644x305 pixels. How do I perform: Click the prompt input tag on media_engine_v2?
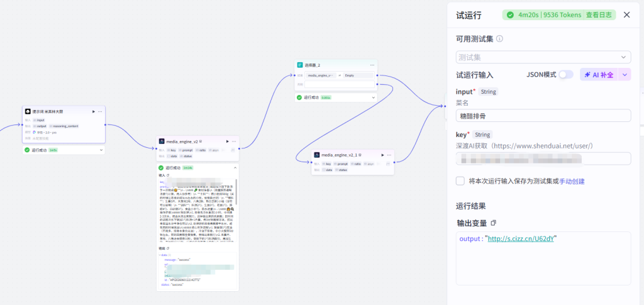coord(187,150)
